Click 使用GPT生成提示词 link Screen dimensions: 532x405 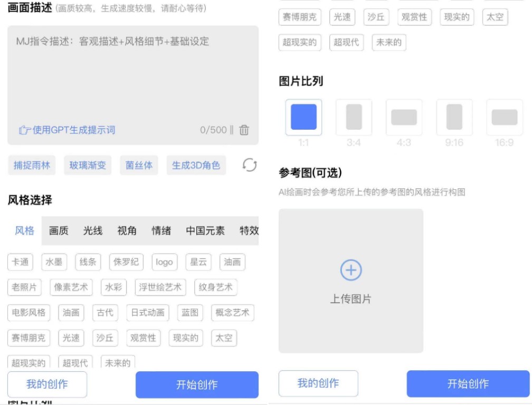67,130
